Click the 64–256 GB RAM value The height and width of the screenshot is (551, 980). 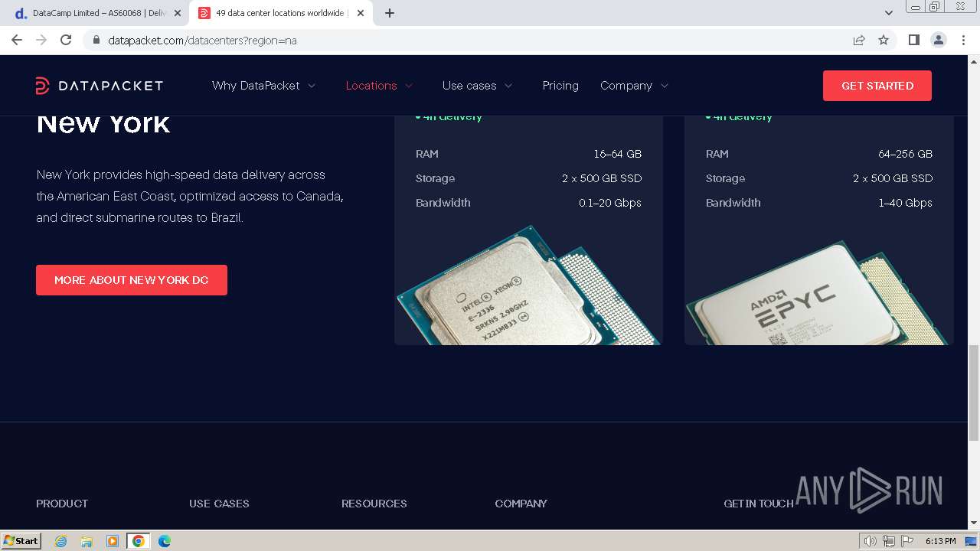906,154
